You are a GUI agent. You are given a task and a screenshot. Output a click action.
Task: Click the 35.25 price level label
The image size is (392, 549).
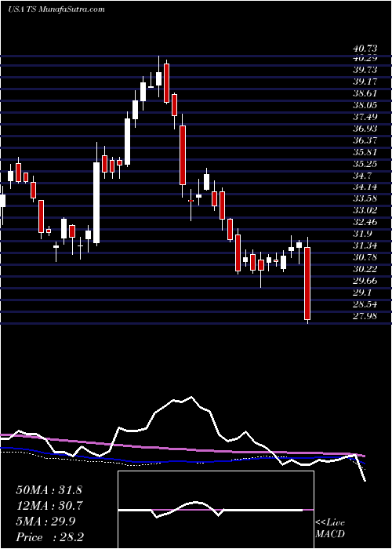(365, 163)
